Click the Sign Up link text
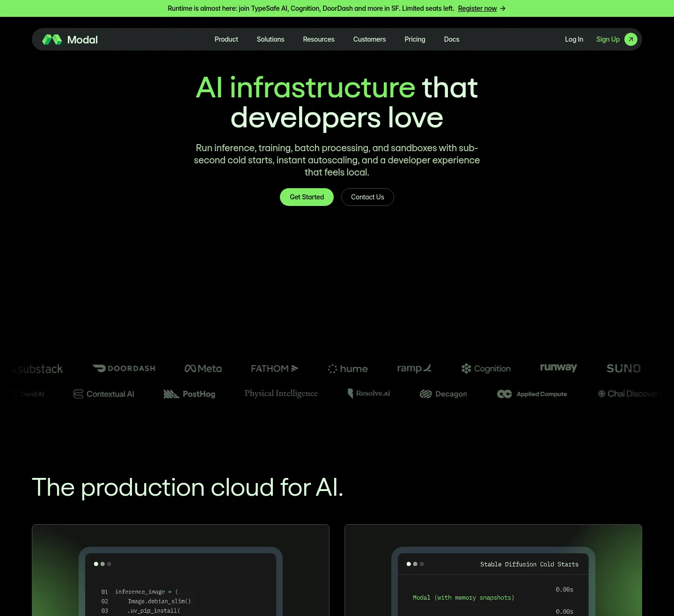Screen dimensions: 674x616 [608, 39]
